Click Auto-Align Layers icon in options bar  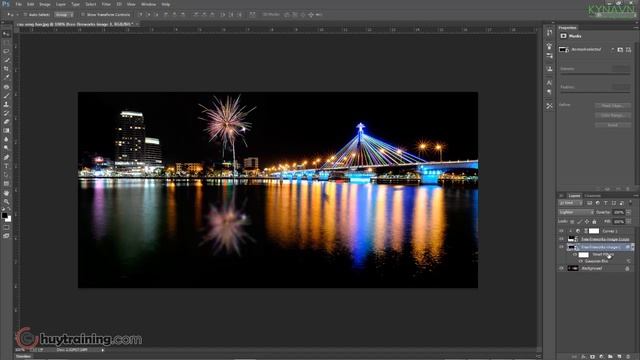click(x=252, y=15)
